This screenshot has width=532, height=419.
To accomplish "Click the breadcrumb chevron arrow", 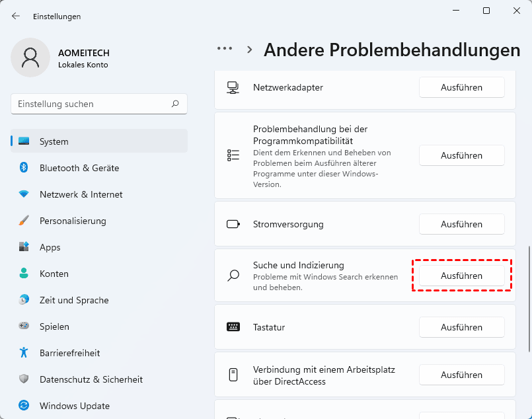I will click(x=250, y=49).
